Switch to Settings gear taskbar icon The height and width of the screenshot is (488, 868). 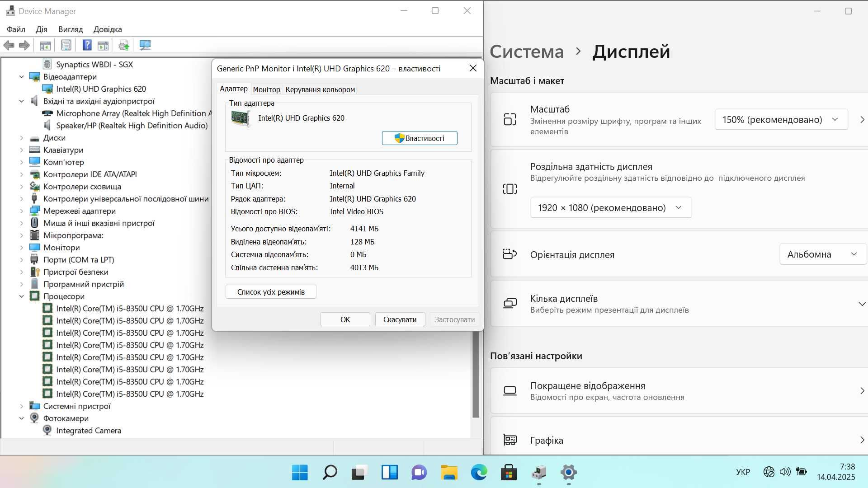coord(568,473)
